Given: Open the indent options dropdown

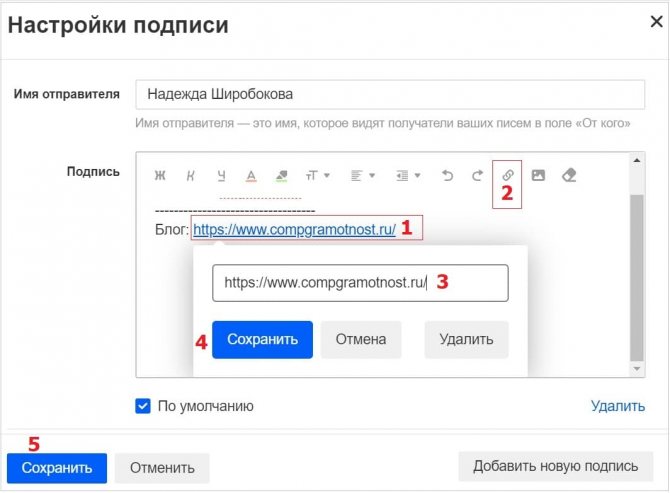Looking at the screenshot, I should click(407, 176).
